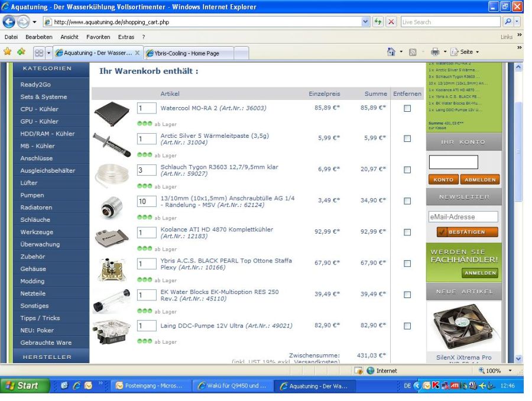Viewport: 532px width, 401px height.
Task: Click the Watercool MO-RA 2 product image
Action: click(112, 114)
